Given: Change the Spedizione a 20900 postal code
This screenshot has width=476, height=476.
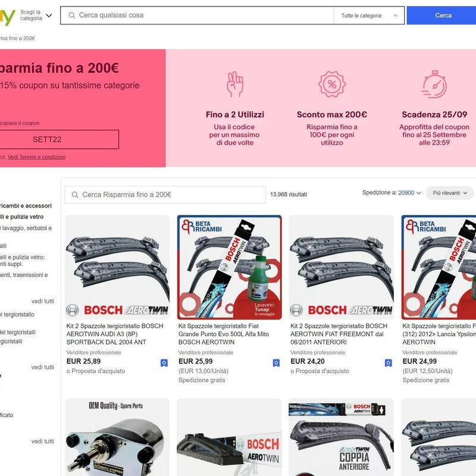Looking at the screenshot, I should [x=409, y=193].
